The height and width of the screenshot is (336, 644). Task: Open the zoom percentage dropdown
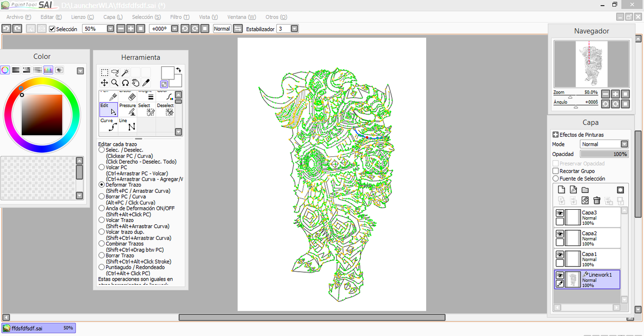point(111,29)
